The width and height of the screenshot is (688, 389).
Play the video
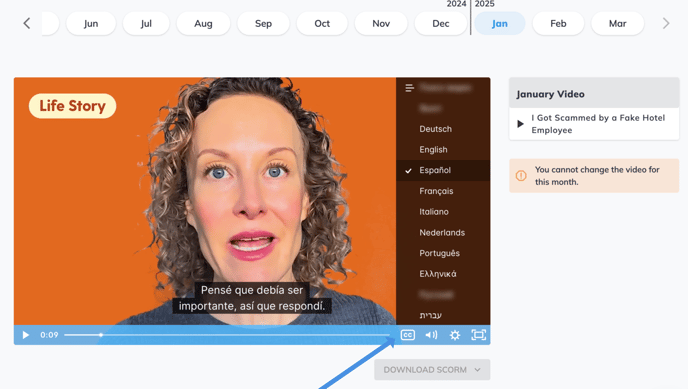point(25,335)
